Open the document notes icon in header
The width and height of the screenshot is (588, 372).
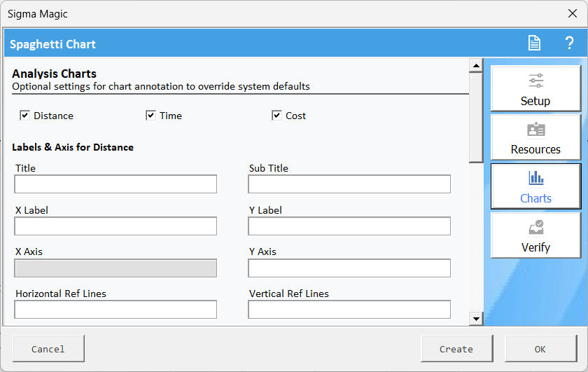click(534, 43)
